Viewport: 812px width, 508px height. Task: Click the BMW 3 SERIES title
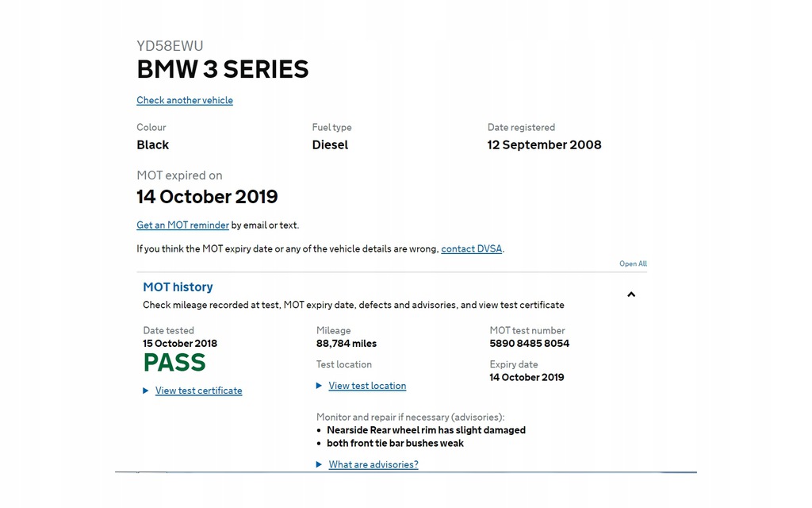point(223,70)
